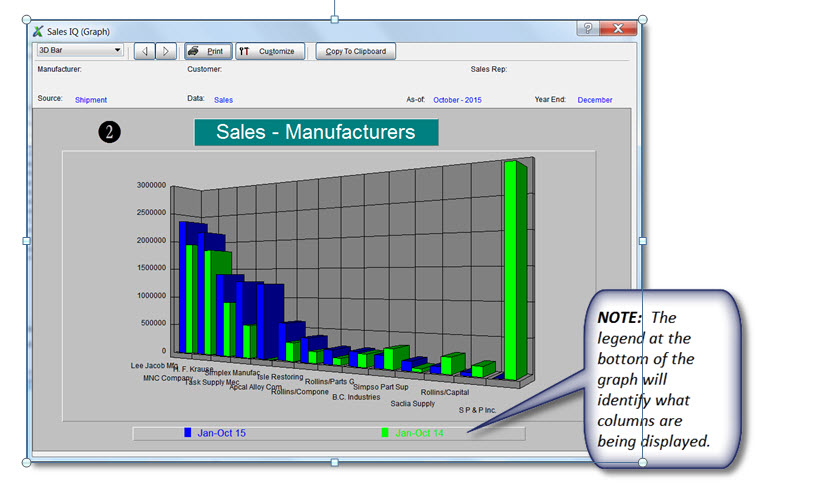Viewport: 823px width, 494px height.
Task: Click the green Jan-Oct 14 legend swatch
Action: [385, 433]
